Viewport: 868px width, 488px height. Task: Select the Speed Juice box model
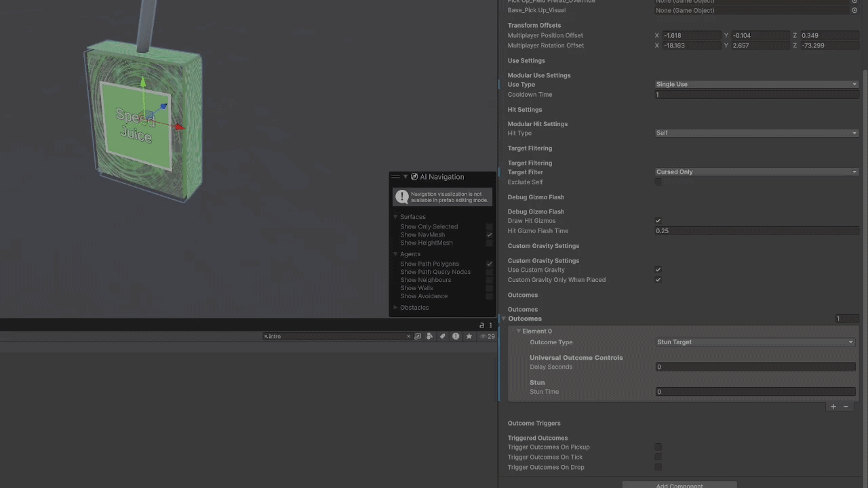click(x=143, y=122)
